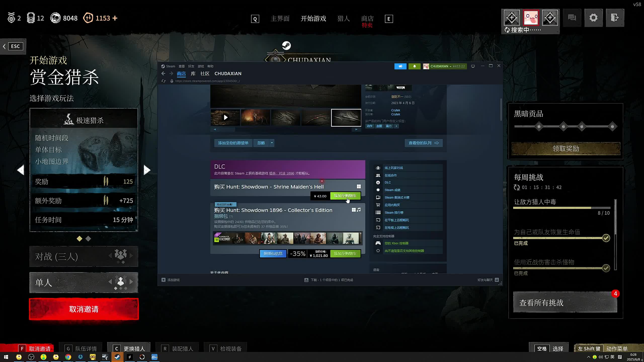The height and width of the screenshot is (362, 644).
Task: Add Blood Bonds with plus icon
Action: coord(115,18)
